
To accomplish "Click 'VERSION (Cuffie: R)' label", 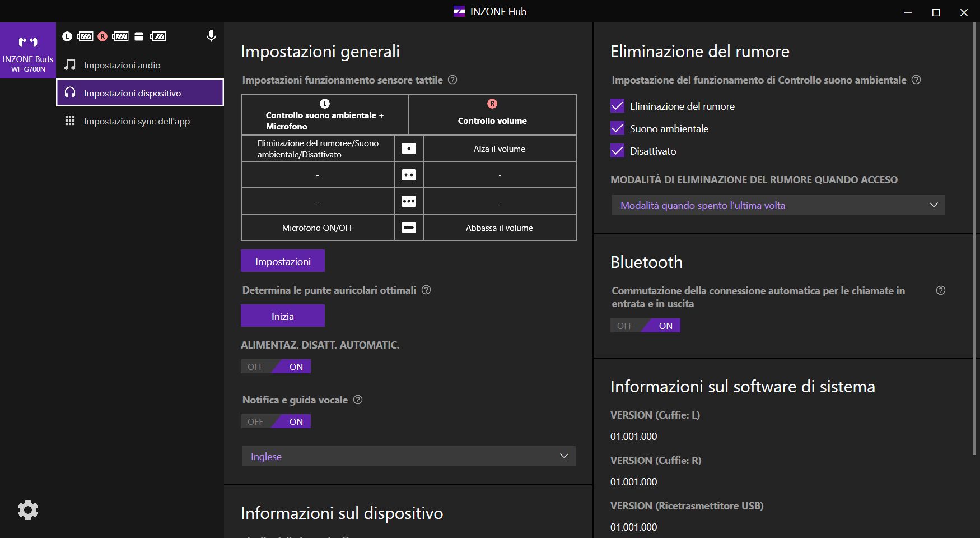I will pos(656,460).
